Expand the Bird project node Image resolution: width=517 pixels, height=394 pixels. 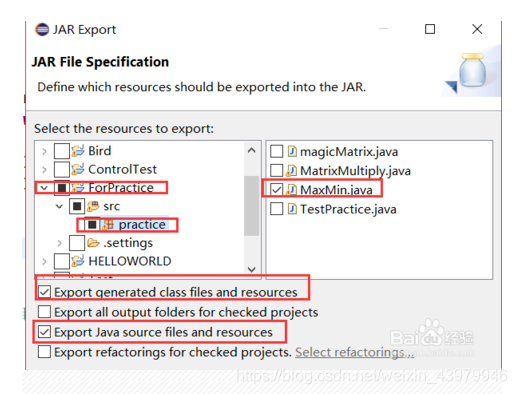[x=44, y=151]
